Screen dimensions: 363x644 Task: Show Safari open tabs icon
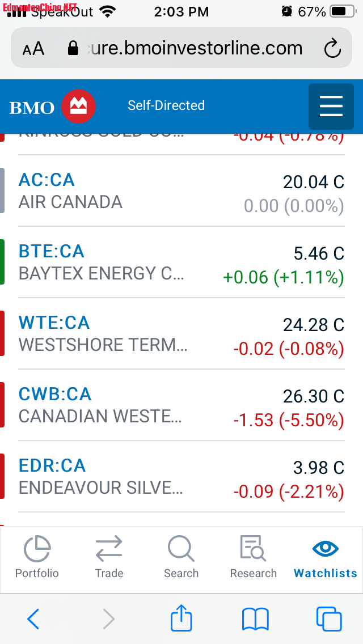point(328,618)
